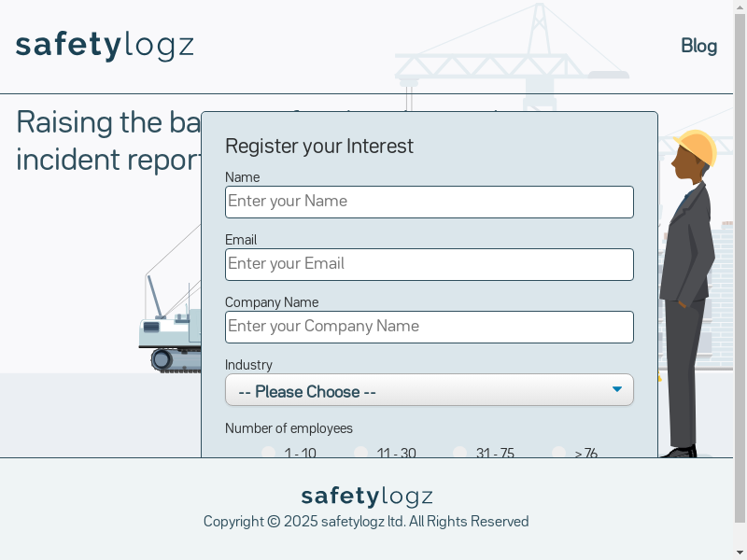Open the Industry "Please Choose" dropdown
This screenshot has height=560, width=747.
click(429, 390)
